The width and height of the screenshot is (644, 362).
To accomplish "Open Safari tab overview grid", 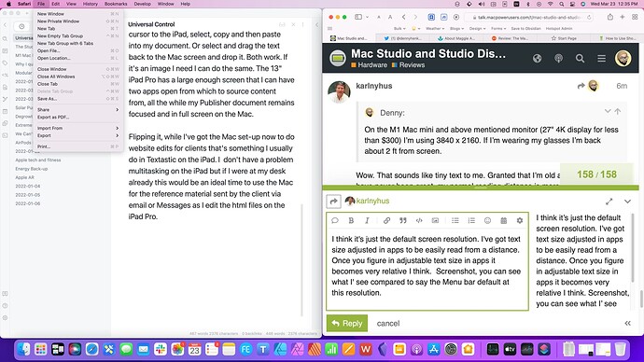I will (x=635, y=17).
